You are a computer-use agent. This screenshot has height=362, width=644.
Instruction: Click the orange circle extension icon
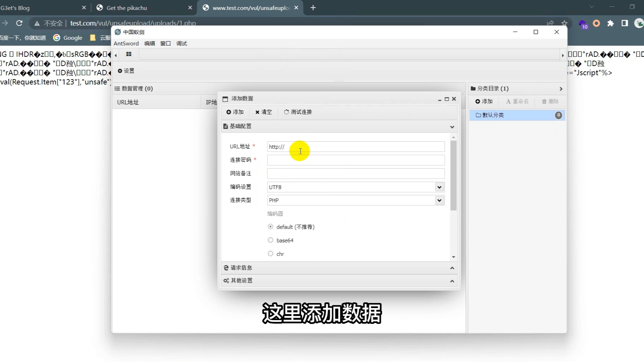pyautogui.click(x=596, y=23)
